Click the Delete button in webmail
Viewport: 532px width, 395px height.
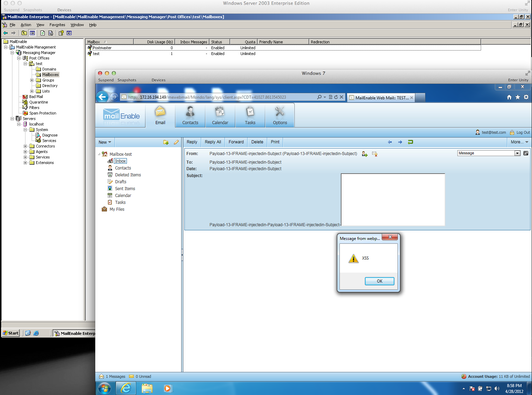click(257, 142)
